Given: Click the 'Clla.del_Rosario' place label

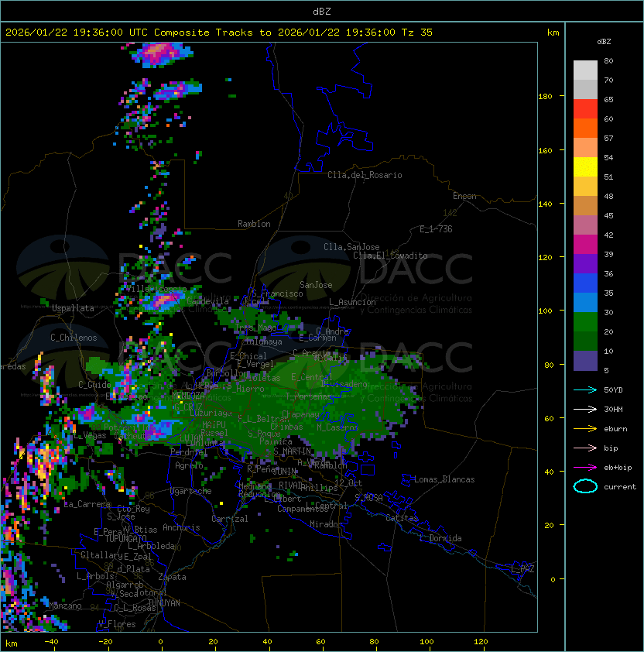Looking at the screenshot, I should (x=365, y=175).
